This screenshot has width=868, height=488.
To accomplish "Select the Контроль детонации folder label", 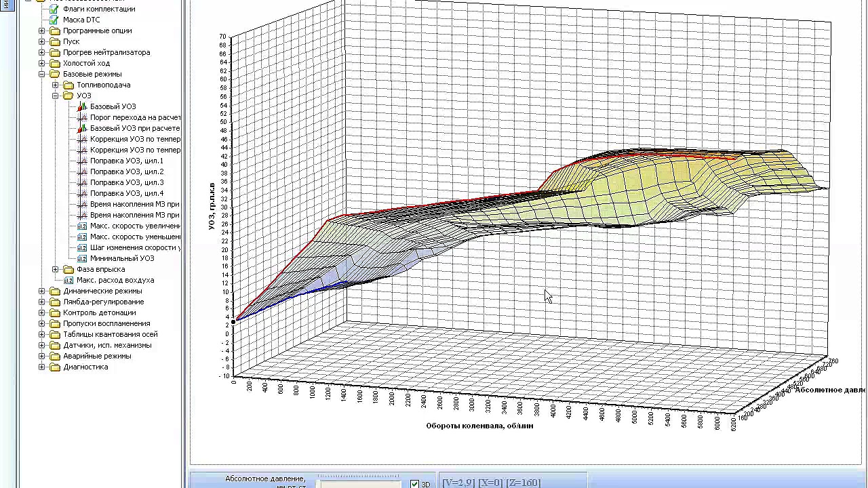I will (100, 312).
